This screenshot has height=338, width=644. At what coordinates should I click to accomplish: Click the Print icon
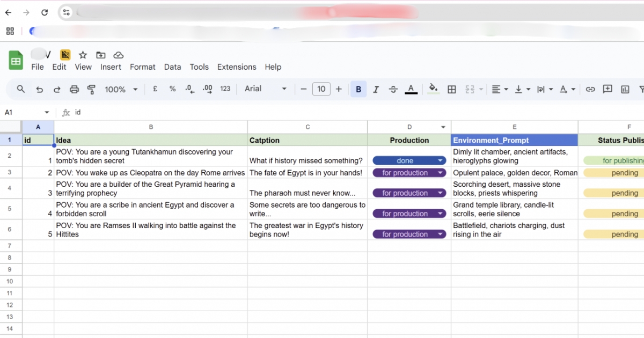point(75,89)
